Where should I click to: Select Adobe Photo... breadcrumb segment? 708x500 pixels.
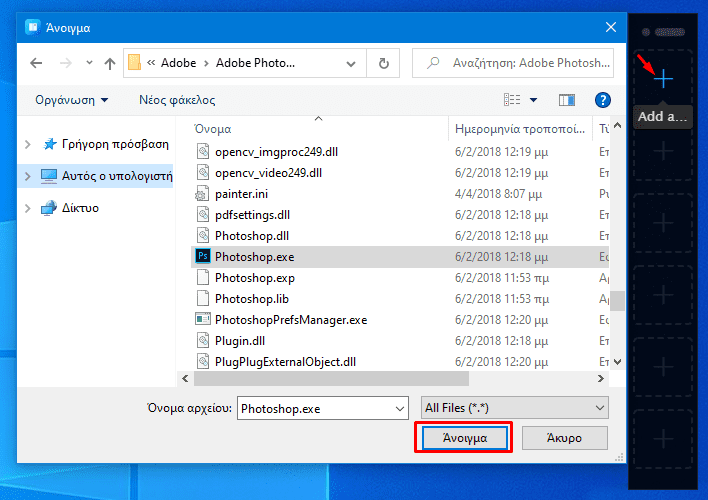256,63
